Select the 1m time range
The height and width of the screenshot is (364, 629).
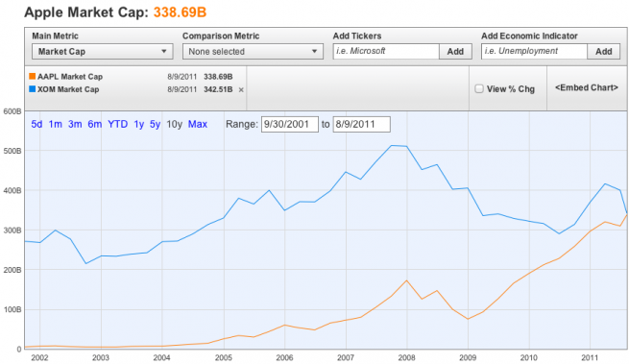pos(56,124)
